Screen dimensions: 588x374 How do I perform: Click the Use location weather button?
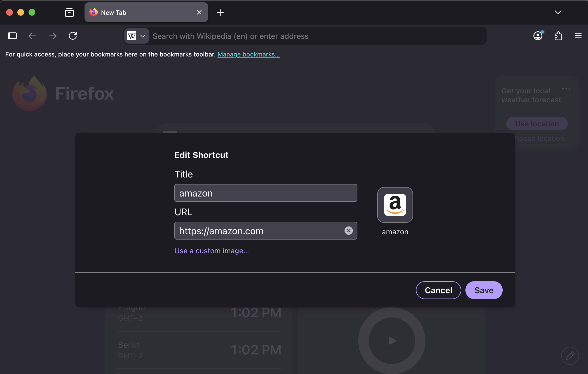tap(537, 124)
